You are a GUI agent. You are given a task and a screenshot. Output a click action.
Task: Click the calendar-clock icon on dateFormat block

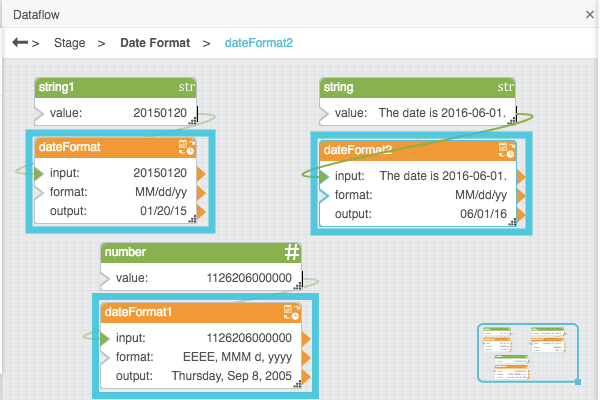[x=187, y=147]
